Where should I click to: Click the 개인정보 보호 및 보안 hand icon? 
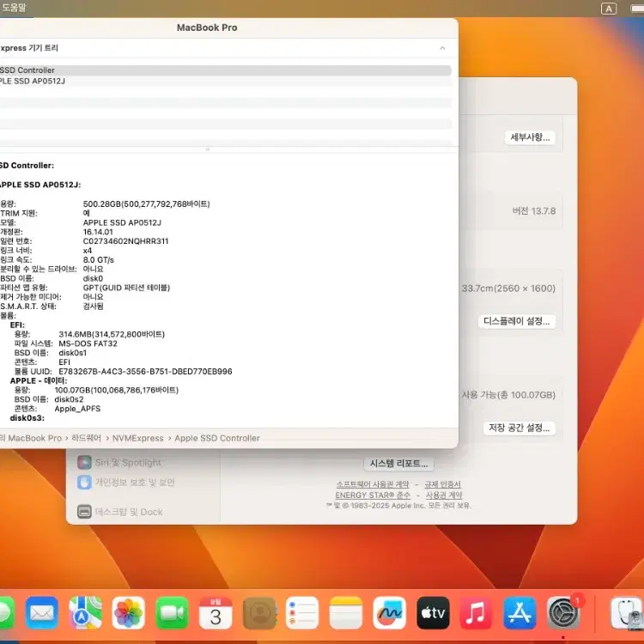[x=84, y=483]
